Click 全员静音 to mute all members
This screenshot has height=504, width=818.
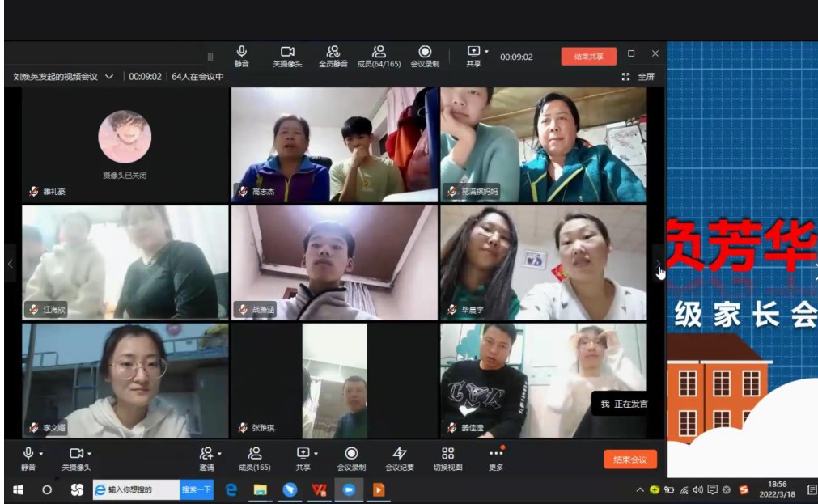pyautogui.click(x=333, y=55)
